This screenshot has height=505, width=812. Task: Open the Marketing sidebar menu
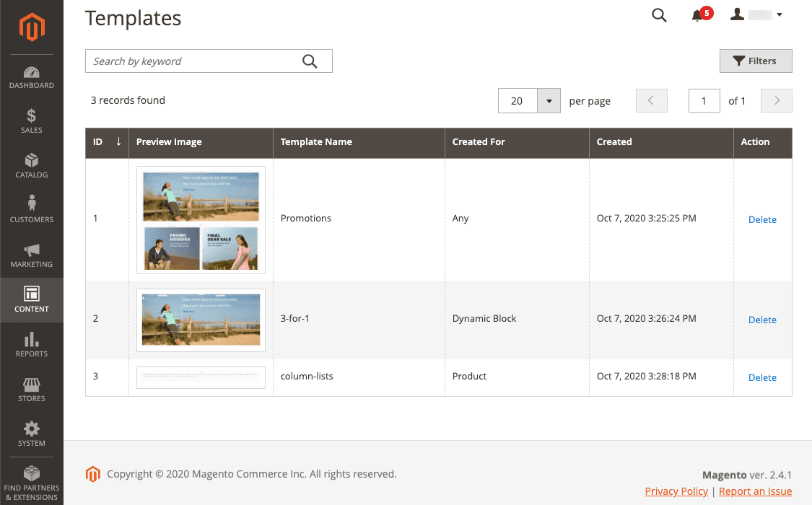[32, 255]
